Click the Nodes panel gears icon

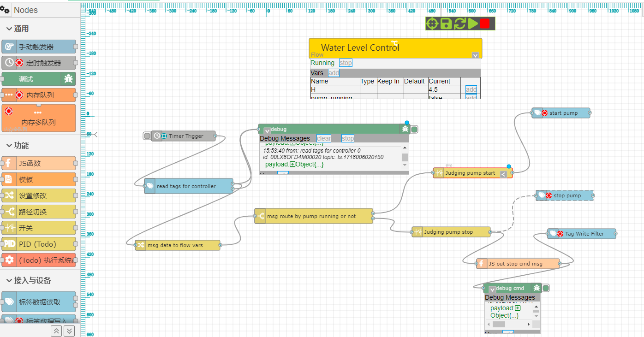coord(5,10)
